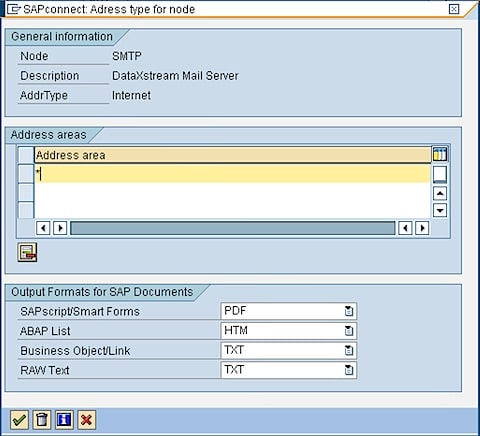Click the address area input containing asterisk

(232, 173)
